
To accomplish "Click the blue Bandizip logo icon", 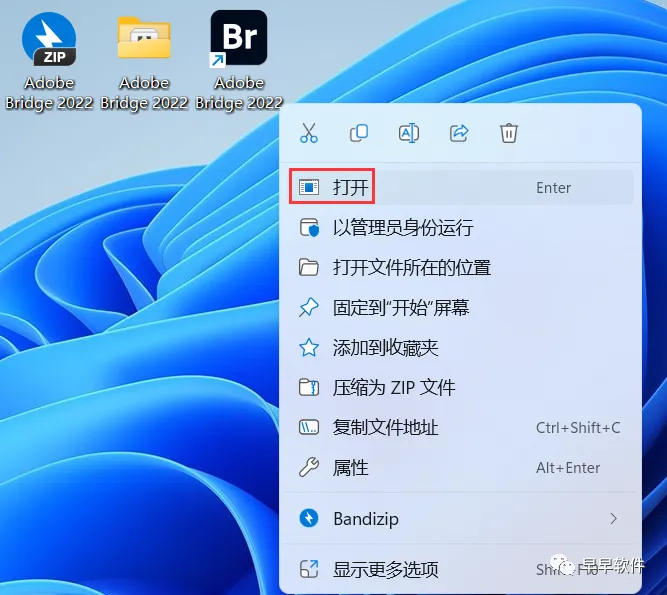I will pyautogui.click(x=309, y=518).
